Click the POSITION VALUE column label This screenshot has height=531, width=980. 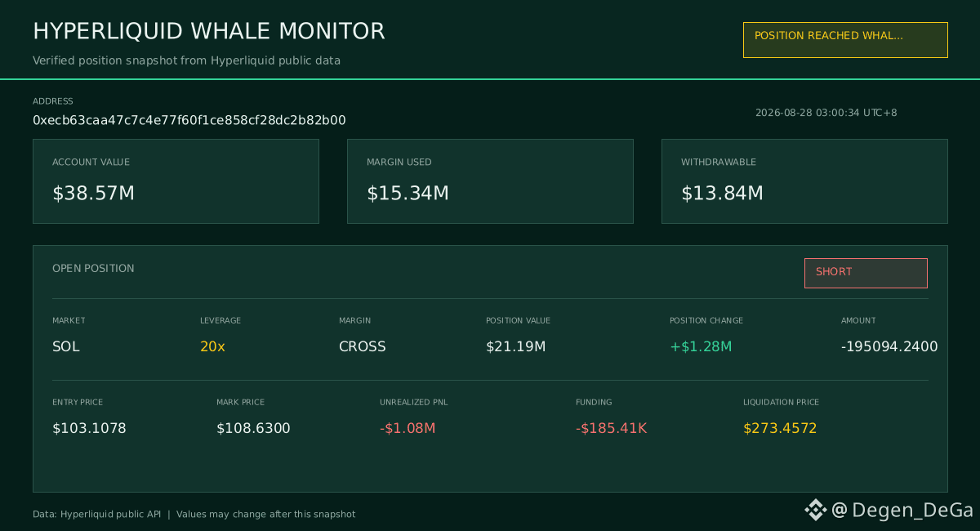tap(519, 321)
